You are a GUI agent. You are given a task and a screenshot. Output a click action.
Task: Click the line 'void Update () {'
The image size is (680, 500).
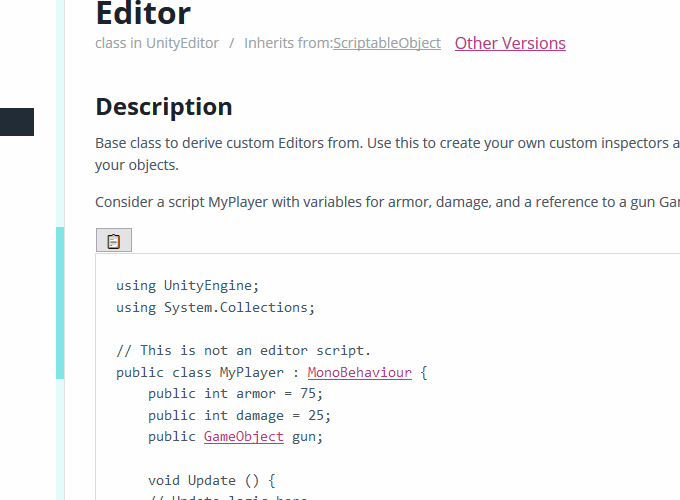point(212,480)
